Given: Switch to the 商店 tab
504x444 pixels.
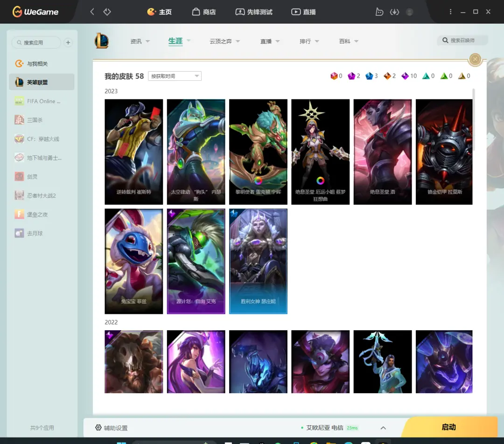Looking at the screenshot, I should point(204,12).
